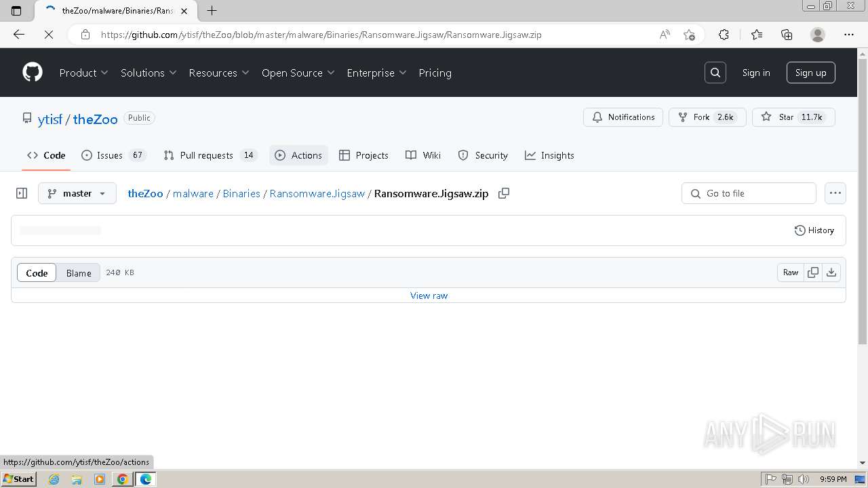This screenshot has height=488, width=868.
Task: Open the Pull requests tab
Action: pyautogui.click(x=210, y=155)
